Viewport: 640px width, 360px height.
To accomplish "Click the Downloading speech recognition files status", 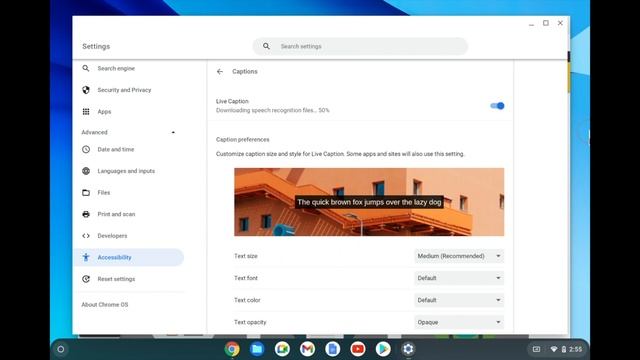I will point(273,110).
